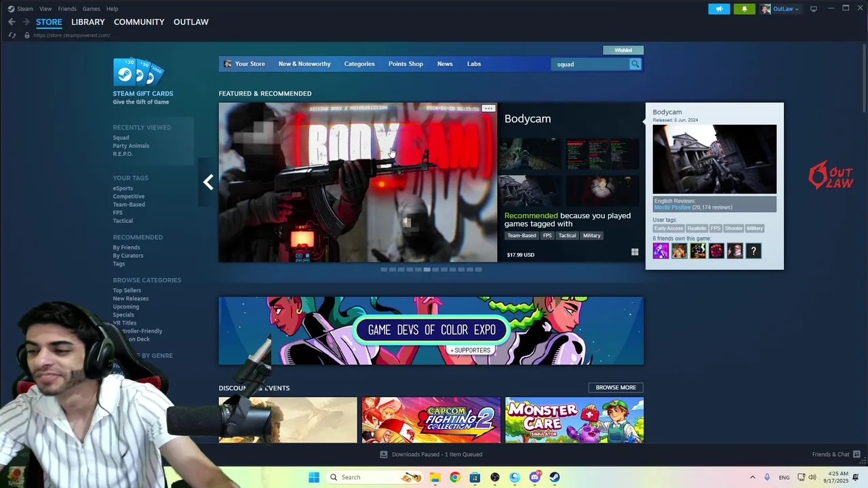Screen dimensions: 868x488
Task: Open the Help menu
Action: (112, 9)
